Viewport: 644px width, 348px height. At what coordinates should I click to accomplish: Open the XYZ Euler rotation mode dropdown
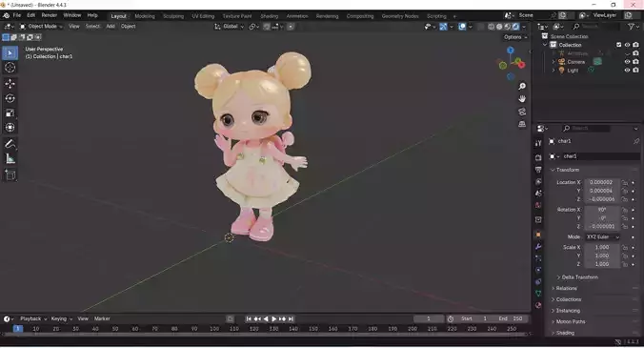point(602,237)
